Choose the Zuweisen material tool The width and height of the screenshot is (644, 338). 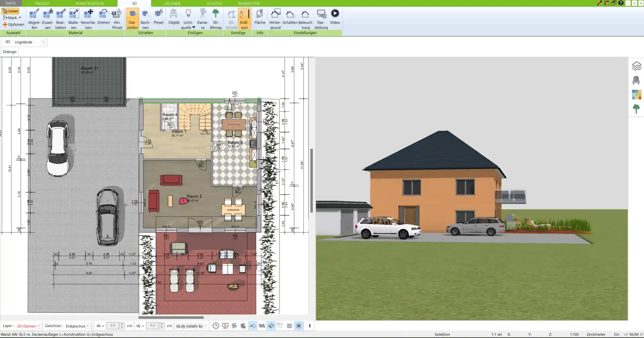pyautogui.click(x=48, y=19)
